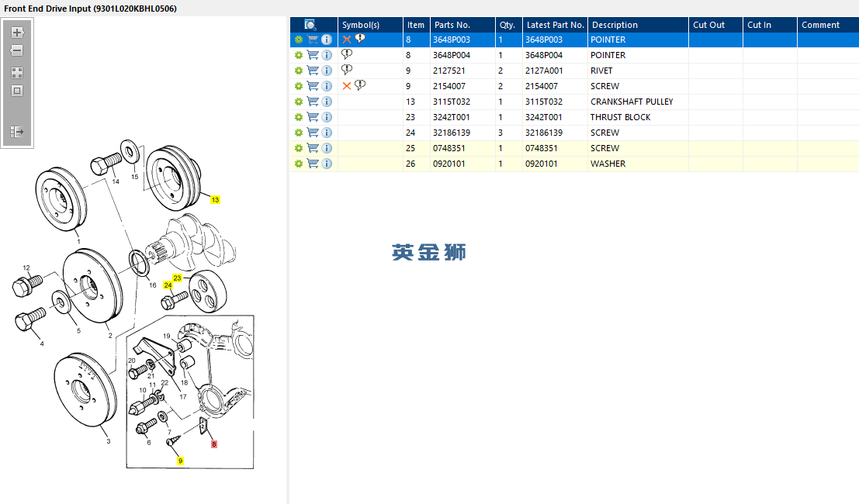Click the Cut Out column header
Image resolution: width=859 pixels, height=504 pixels.
tap(715, 25)
